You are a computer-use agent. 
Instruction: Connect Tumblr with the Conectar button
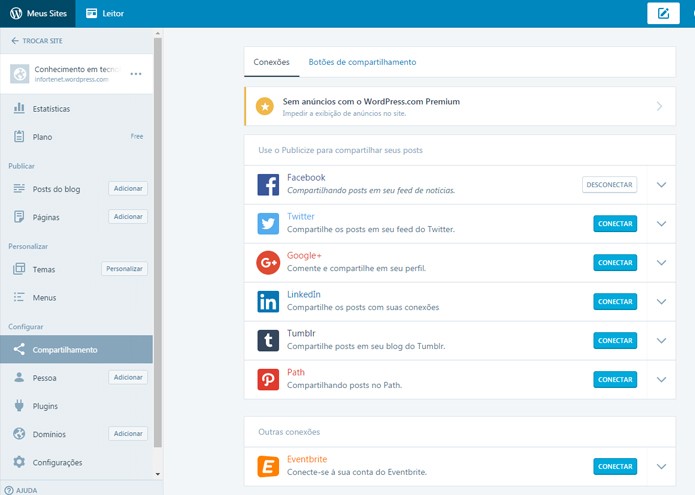615,341
